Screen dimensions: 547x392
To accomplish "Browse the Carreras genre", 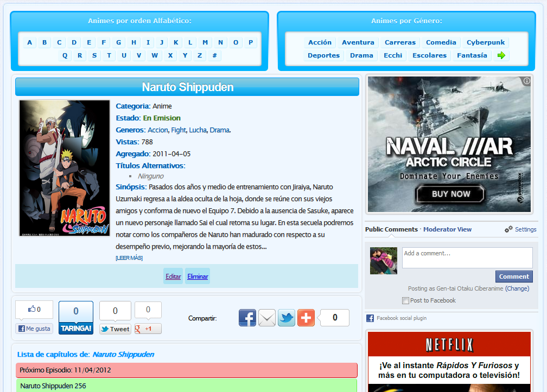I will point(400,42).
